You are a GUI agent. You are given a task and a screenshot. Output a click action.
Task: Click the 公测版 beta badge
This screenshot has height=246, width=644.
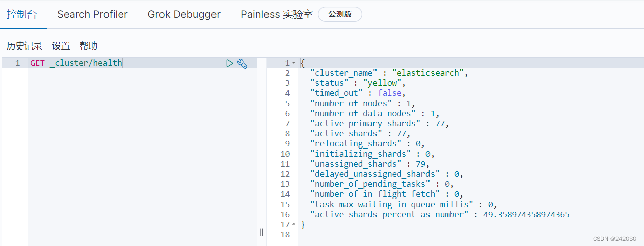340,14
